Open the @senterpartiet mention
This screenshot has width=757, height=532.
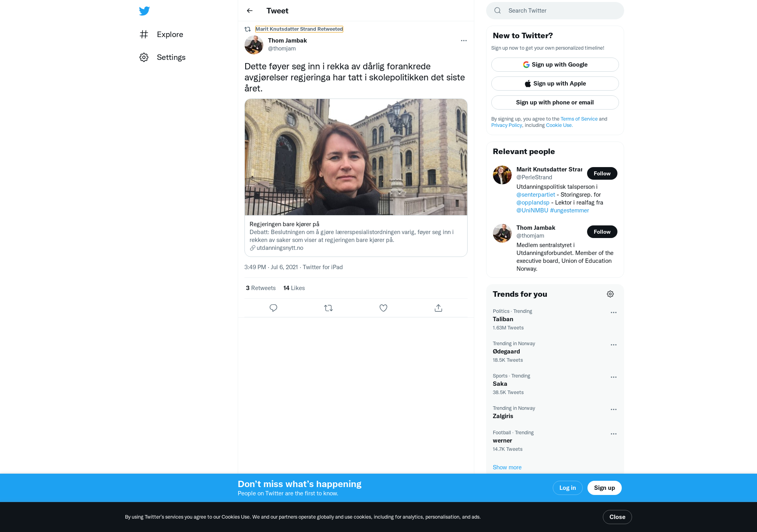coord(536,195)
